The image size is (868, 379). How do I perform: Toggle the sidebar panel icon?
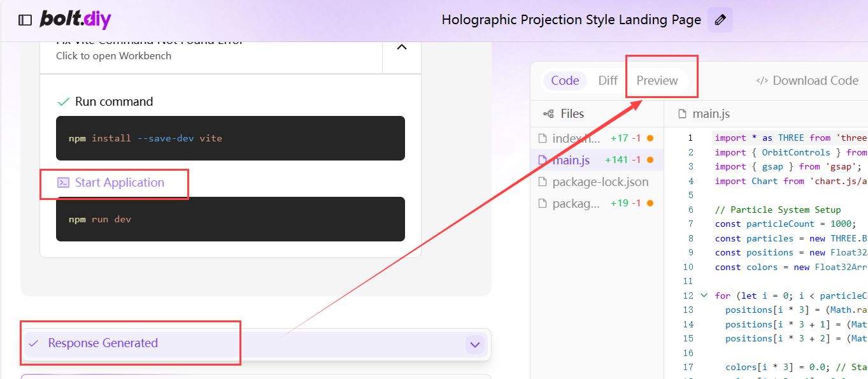(x=25, y=20)
